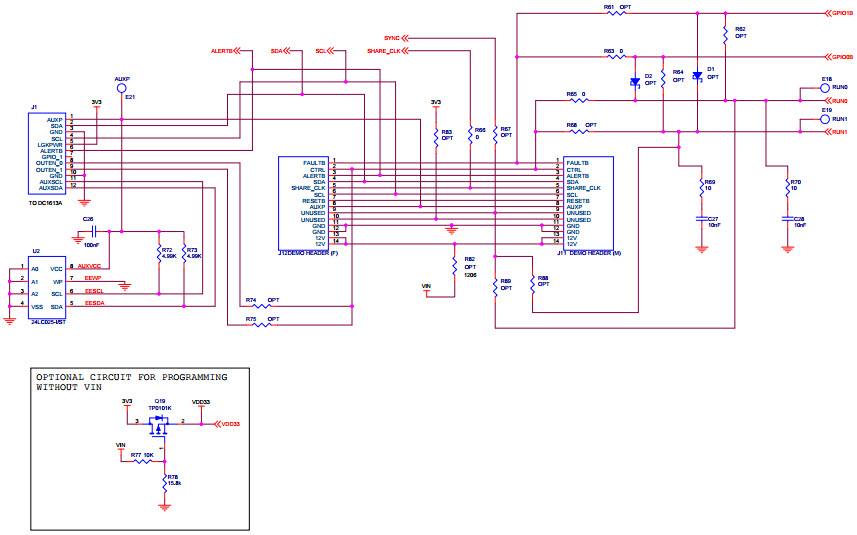Click the Q19 MOSFET transistor symbol

tap(157, 426)
